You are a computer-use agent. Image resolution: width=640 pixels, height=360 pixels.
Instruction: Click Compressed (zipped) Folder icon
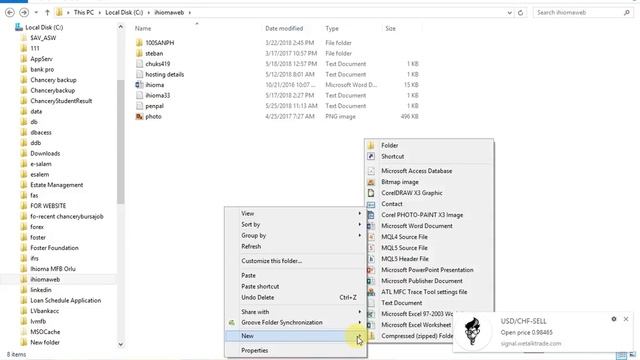[x=371, y=336]
